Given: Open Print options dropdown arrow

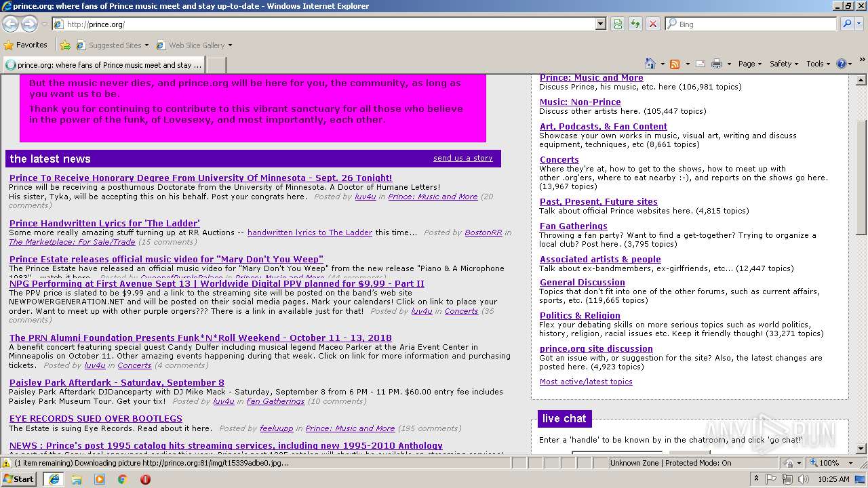Looking at the screenshot, I should 729,64.
